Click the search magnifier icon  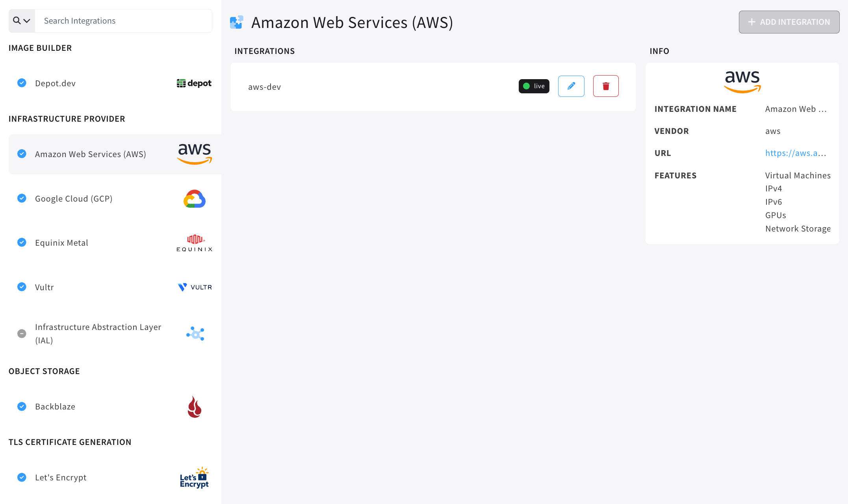coord(17,20)
